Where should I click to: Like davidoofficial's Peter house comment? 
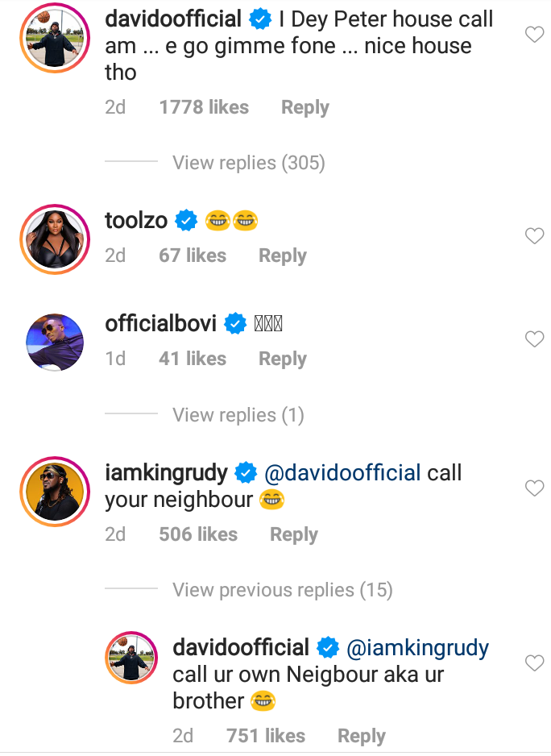click(534, 34)
